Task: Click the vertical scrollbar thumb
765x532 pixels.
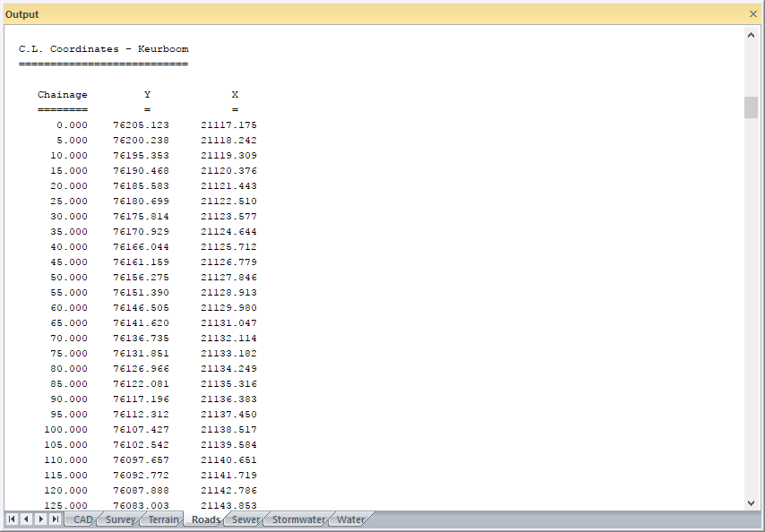Action: [751, 107]
